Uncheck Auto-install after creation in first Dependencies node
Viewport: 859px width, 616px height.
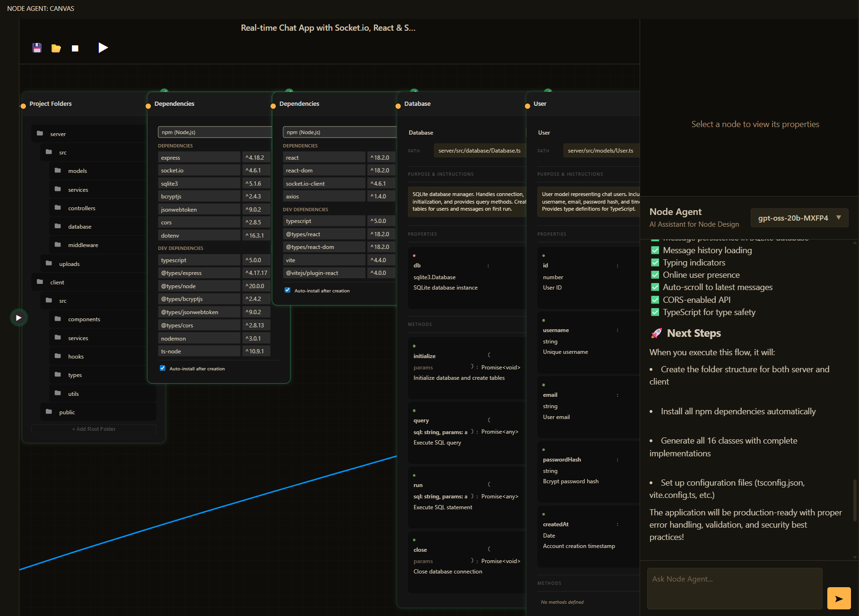click(x=162, y=368)
